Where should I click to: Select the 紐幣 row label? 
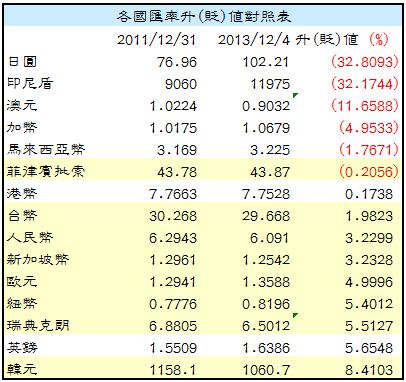click(22, 304)
